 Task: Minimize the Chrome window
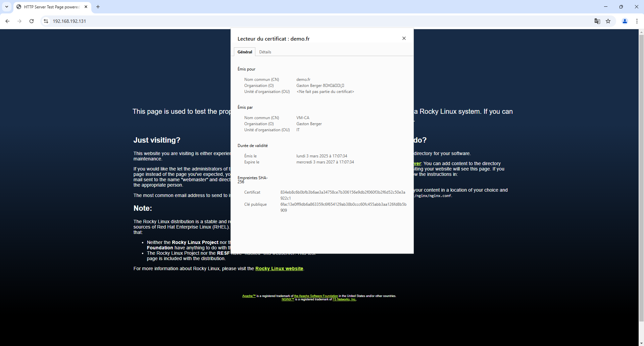pos(606,7)
